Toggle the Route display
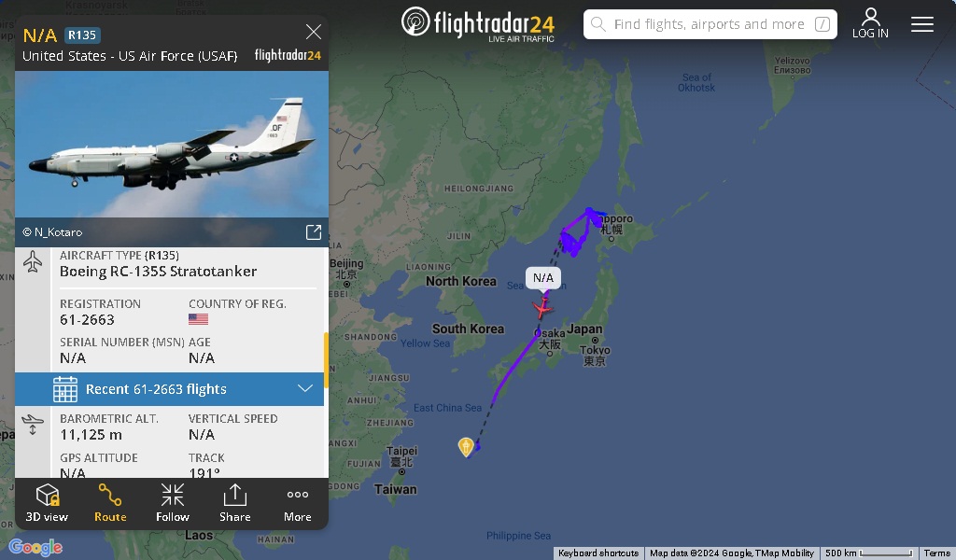The width and height of the screenshot is (956, 560). click(110, 503)
